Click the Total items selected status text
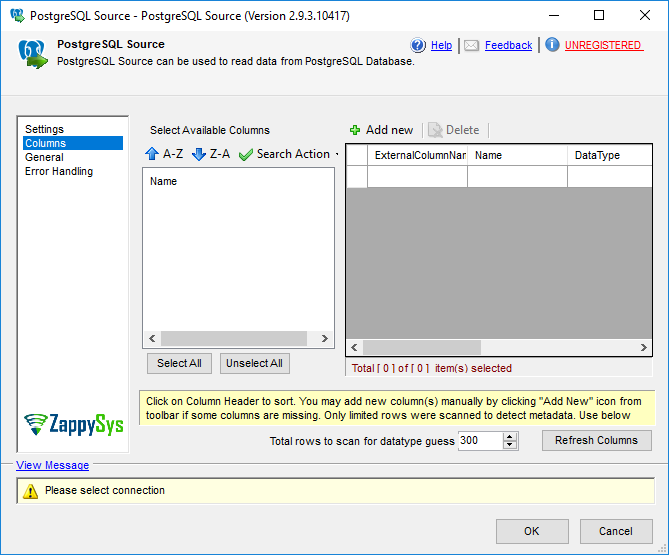Viewport: 669px width, 555px height. [x=431, y=368]
